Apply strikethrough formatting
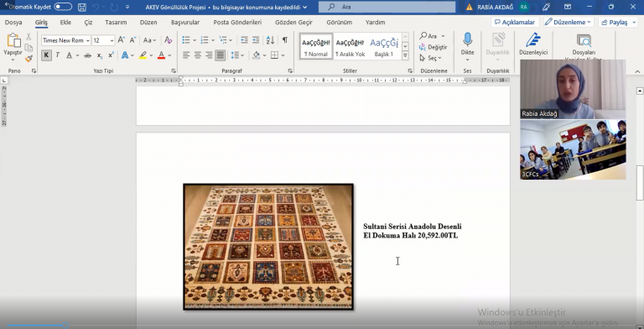Viewport: 644px width, 329px height. click(x=87, y=55)
